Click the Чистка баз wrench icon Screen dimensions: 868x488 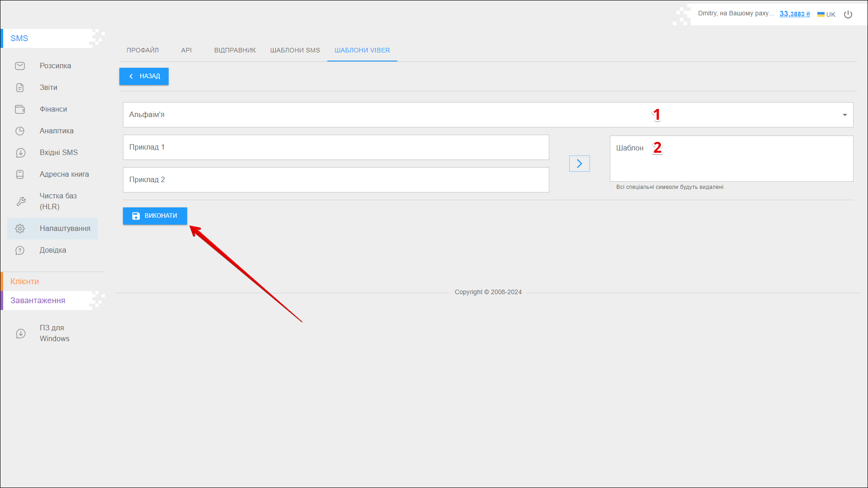[x=21, y=202]
